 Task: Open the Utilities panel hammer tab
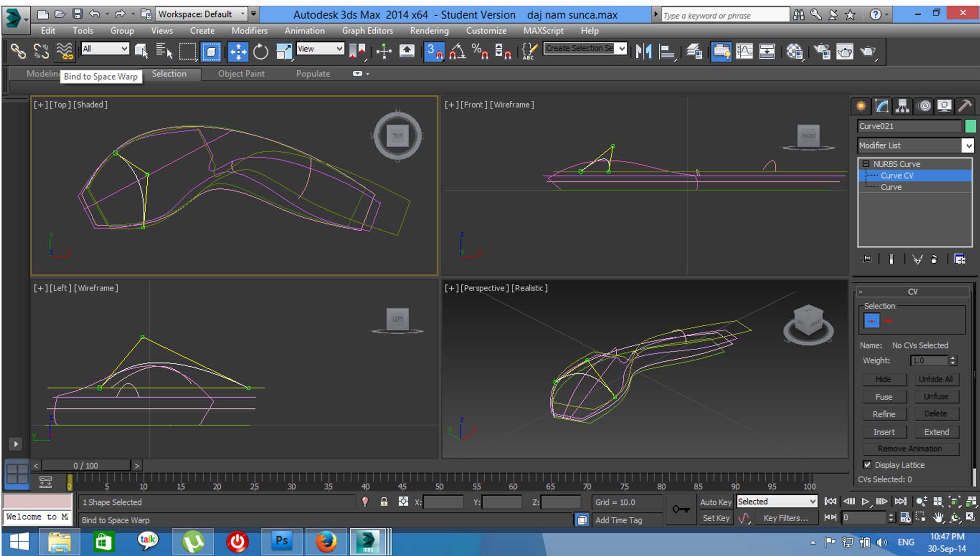965,106
